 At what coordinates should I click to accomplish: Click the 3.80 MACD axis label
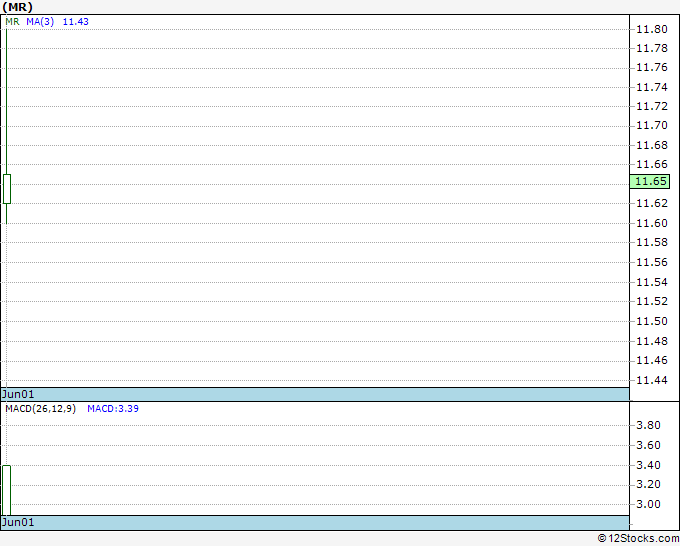pyautogui.click(x=648, y=425)
